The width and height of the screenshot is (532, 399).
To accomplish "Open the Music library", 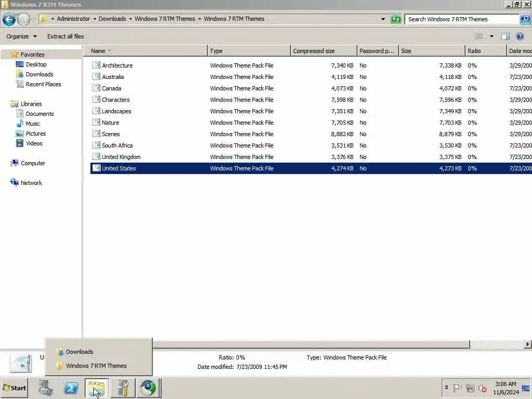I will click(33, 124).
